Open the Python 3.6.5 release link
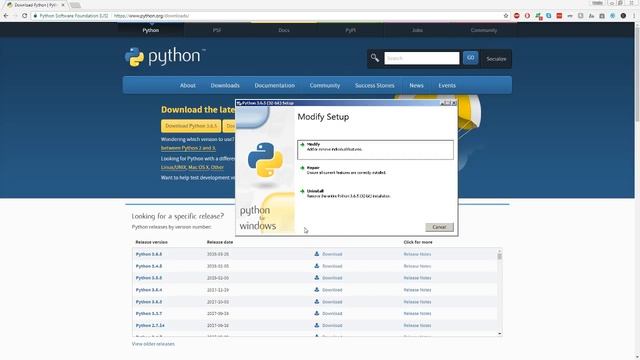The height and width of the screenshot is (360, 640). (149, 254)
